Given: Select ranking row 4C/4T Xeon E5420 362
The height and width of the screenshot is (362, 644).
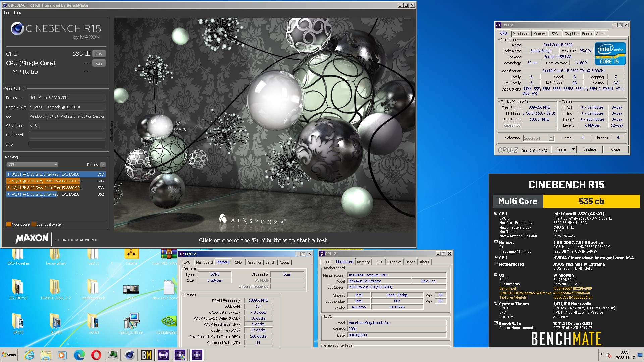Looking at the screenshot, I should [x=56, y=194].
